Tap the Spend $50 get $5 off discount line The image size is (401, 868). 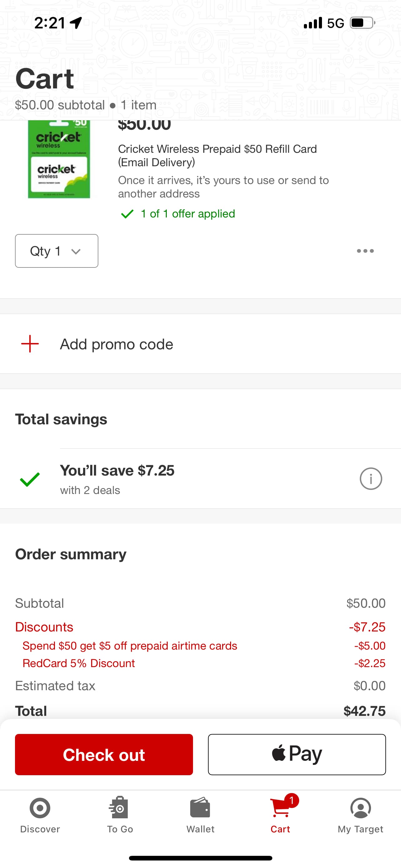[x=130, y=646]
